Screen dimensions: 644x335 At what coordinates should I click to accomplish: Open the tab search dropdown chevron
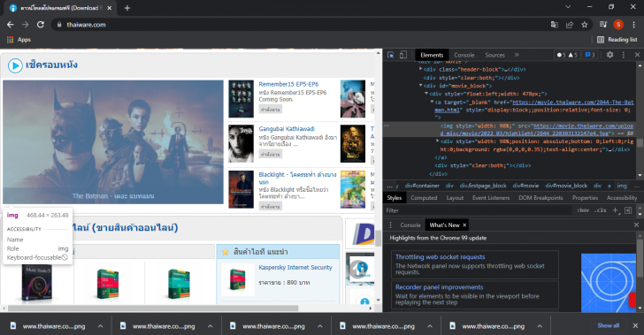click(568, 6)
